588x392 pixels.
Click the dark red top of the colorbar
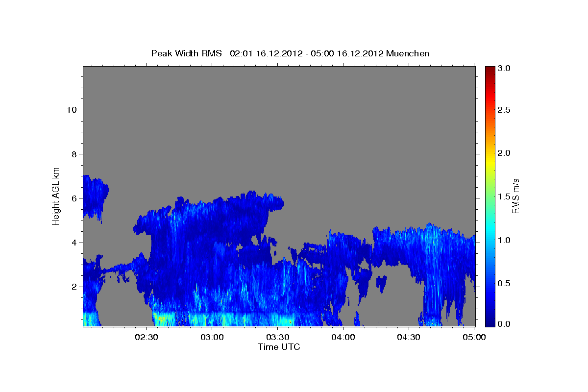coord(490,69)
